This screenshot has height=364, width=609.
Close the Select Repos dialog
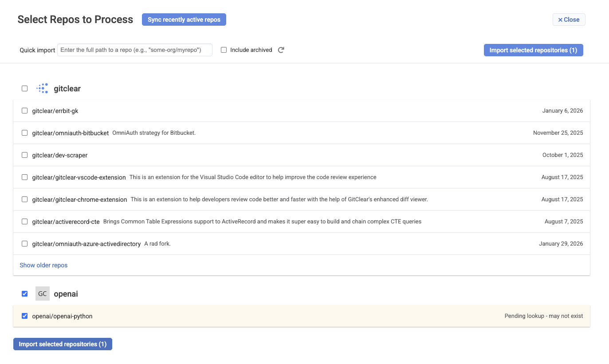569,20
